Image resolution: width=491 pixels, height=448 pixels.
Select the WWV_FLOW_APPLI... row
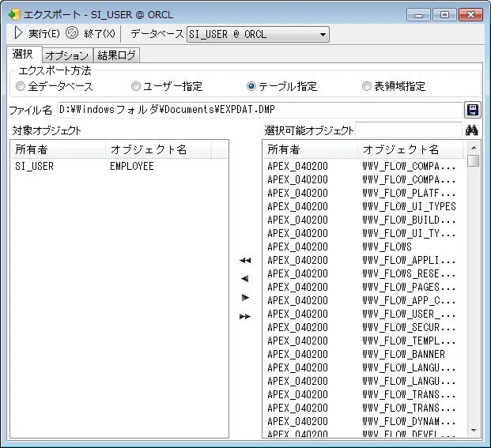[364, 260]
